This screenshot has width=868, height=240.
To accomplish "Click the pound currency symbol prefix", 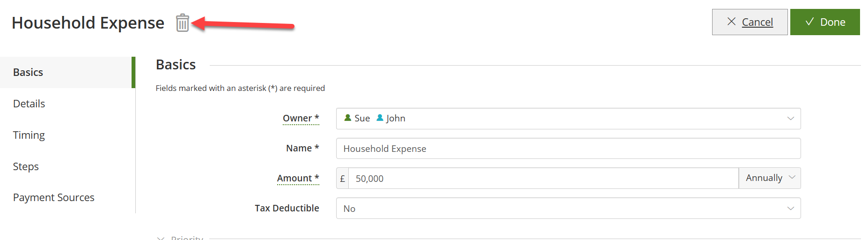I will tap(343, 178).
